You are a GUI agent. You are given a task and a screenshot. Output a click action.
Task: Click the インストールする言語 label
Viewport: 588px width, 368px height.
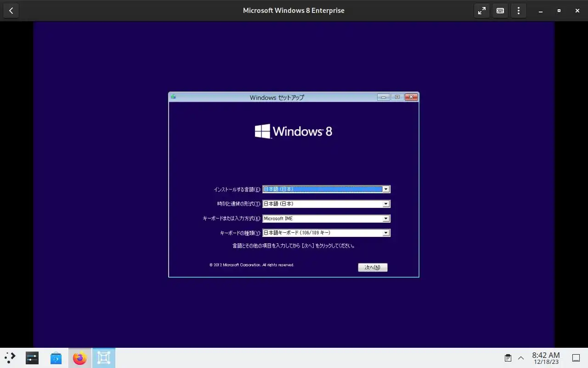click(237, 190)
